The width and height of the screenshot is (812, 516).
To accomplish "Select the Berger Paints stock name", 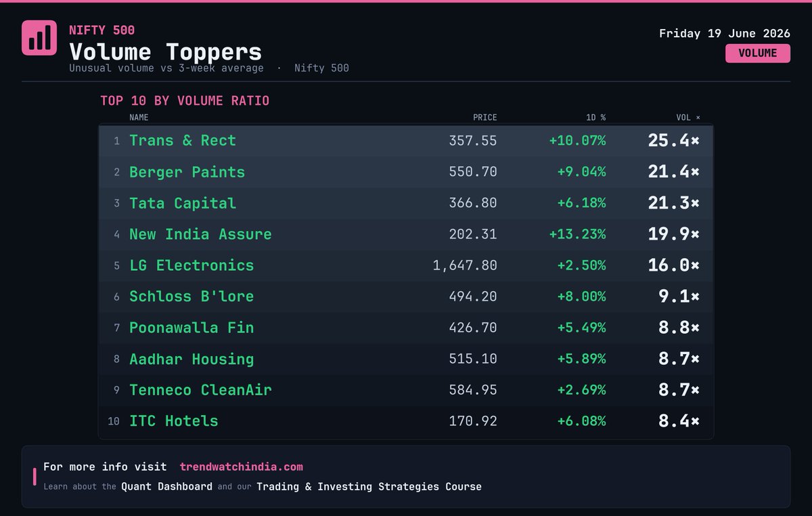I will [187, 172].
